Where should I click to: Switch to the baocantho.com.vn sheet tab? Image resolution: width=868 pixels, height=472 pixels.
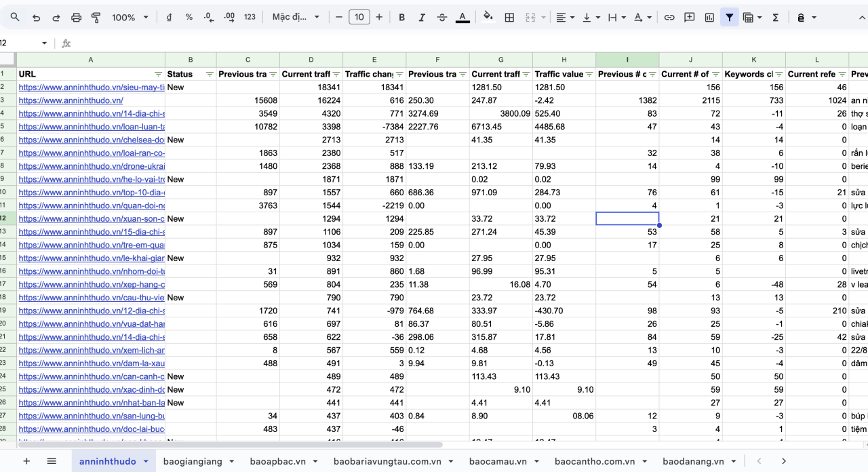coord(595,461)
